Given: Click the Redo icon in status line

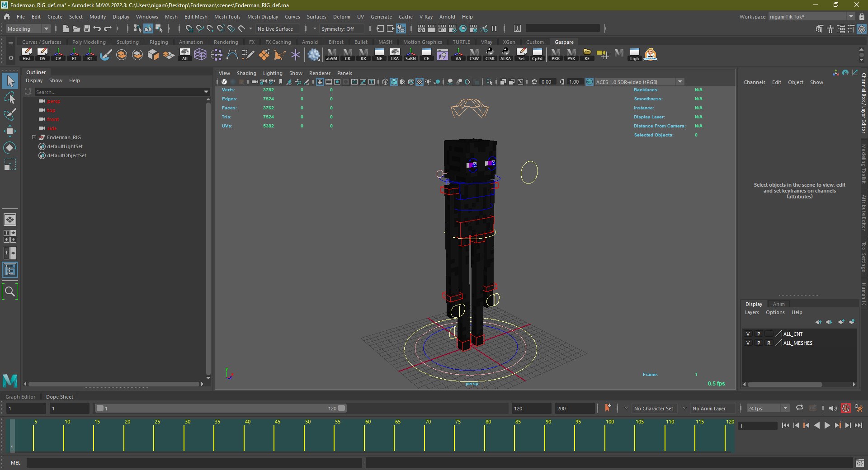Looking at the screenshot, I should click(108, 28).
